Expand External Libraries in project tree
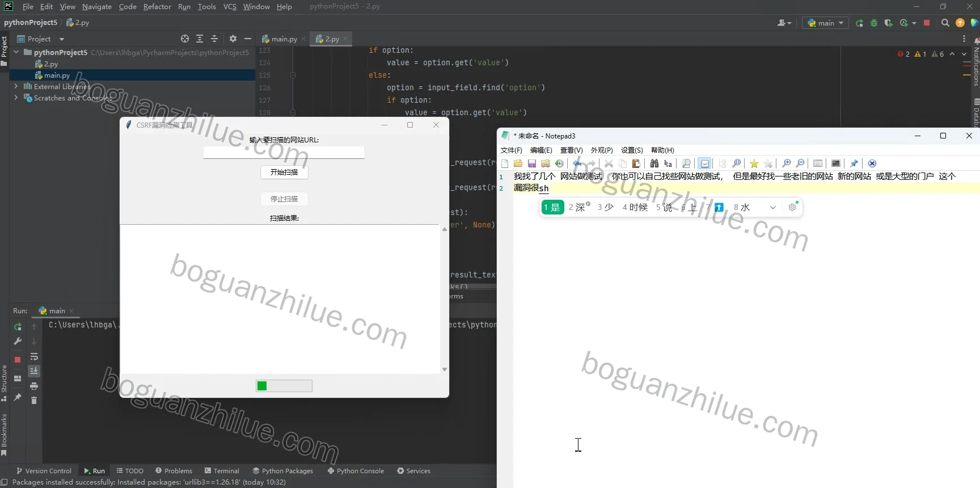 [16, 86]
